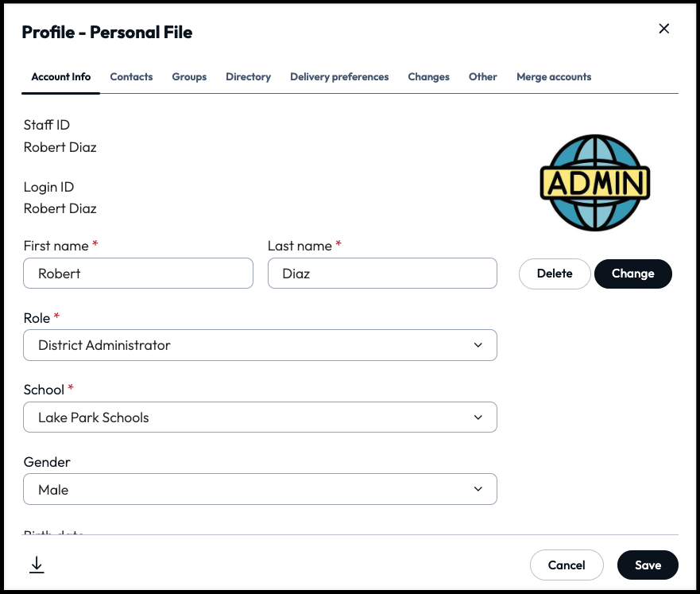
Task: Click the ADMIN globe profile picture
Action: click(x=594, y=184)
